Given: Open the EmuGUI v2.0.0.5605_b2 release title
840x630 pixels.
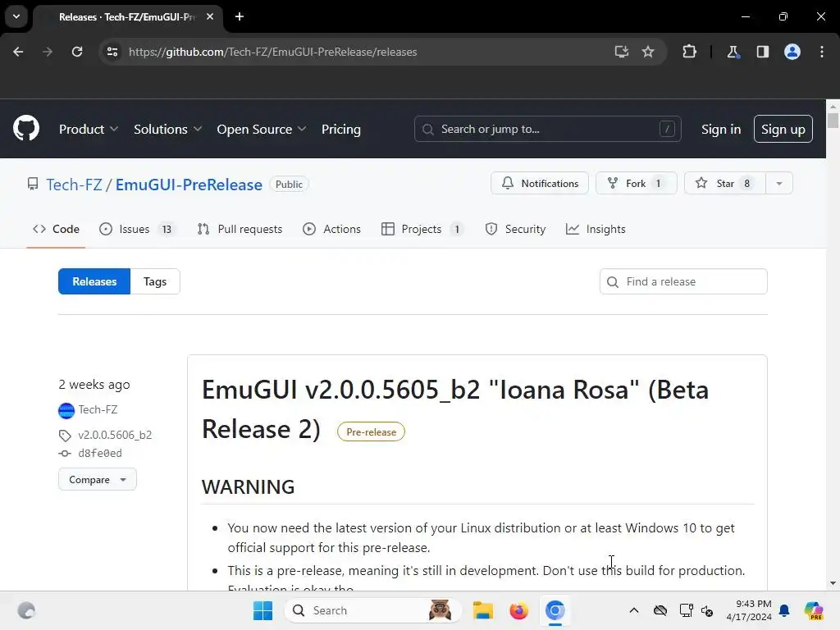Looking at the screenshot, I should point(455,409).
